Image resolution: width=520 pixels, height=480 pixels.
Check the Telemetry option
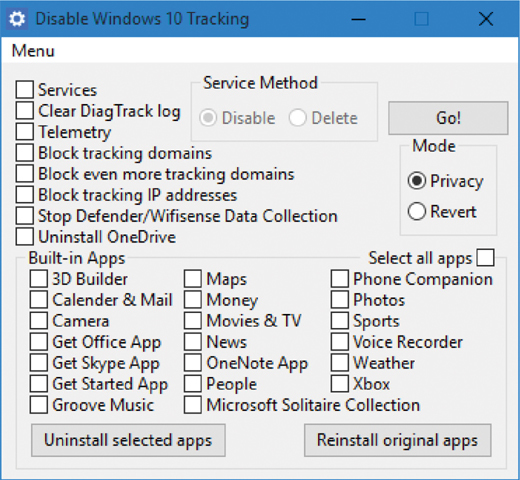[24, 131]
